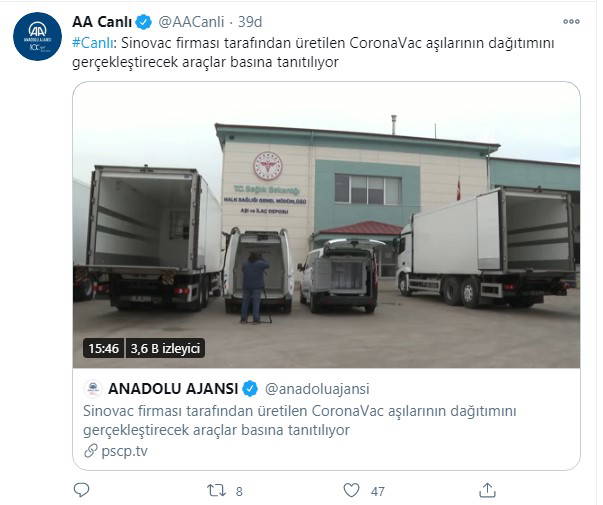Image resolution: width=603 pixels, height=505 pixels.
Task: Reply using the speech bubble icon
Action: [x=81, y=490]
